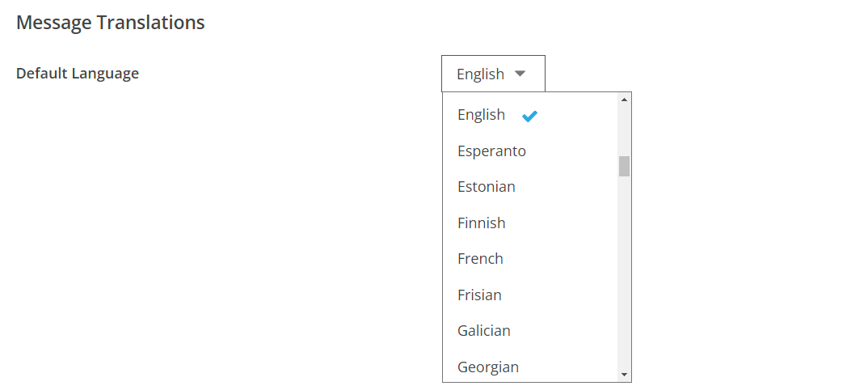Click the blue checkmark beside English
Screen dimensions: 868x386
pos(529,116)
